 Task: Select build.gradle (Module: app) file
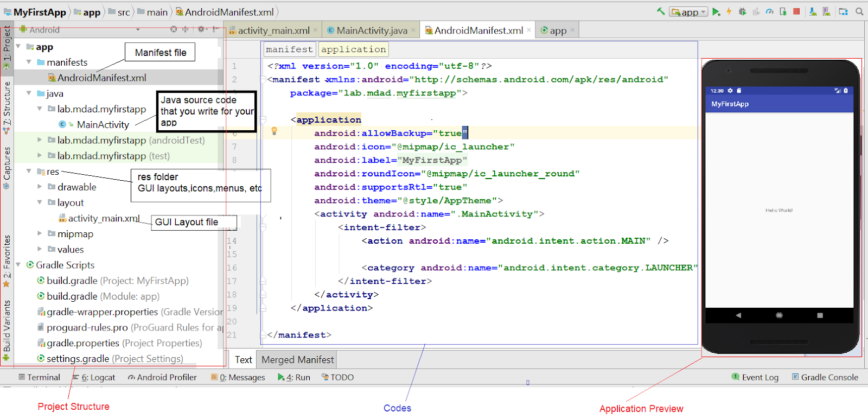103,296
